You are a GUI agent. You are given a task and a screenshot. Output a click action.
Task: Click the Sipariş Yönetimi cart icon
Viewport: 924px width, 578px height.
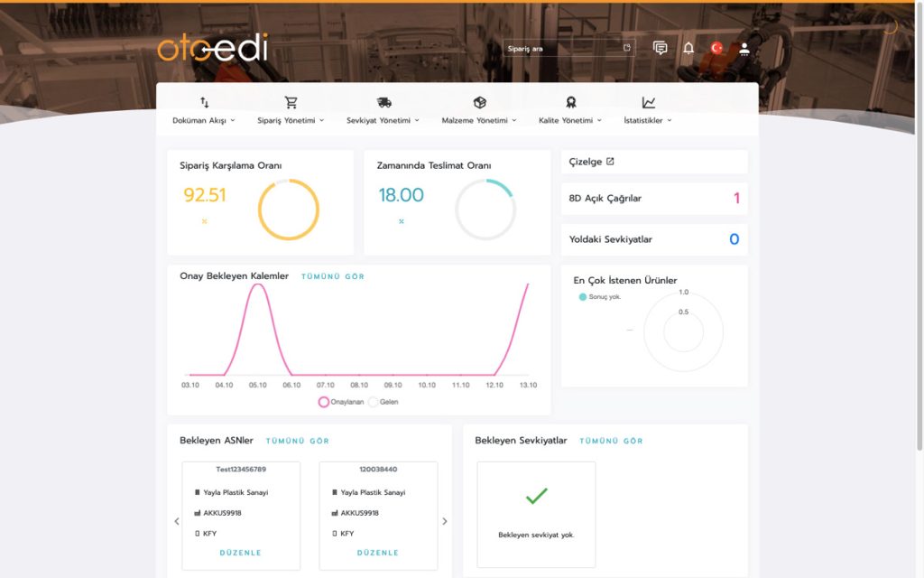[291, 103]
